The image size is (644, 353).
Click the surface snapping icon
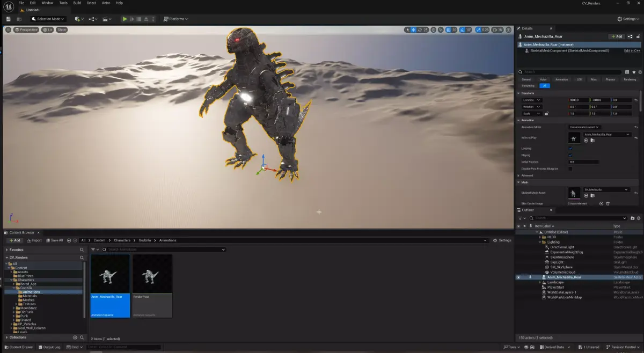pyautogui.click(x=441, y=30)
